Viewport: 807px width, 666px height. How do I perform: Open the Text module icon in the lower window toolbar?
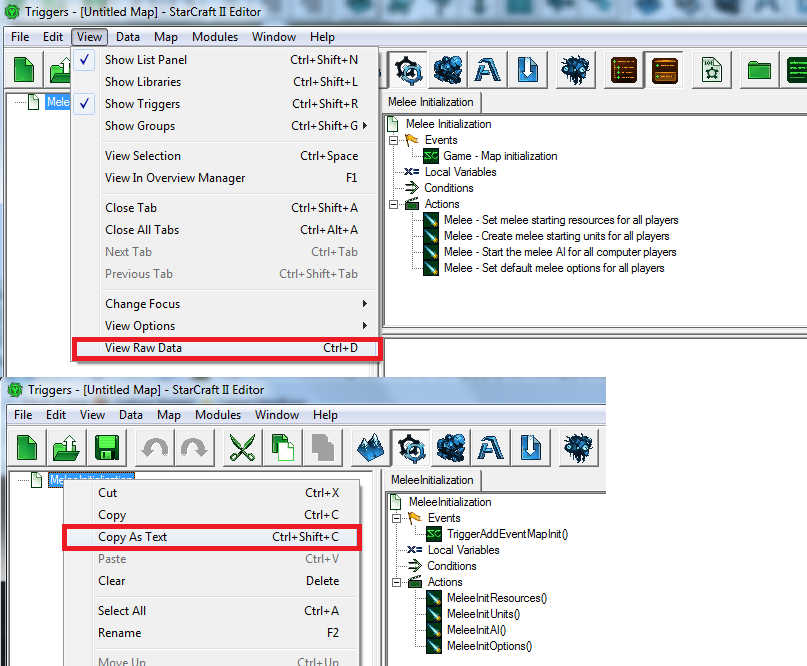tap(490, 447)
